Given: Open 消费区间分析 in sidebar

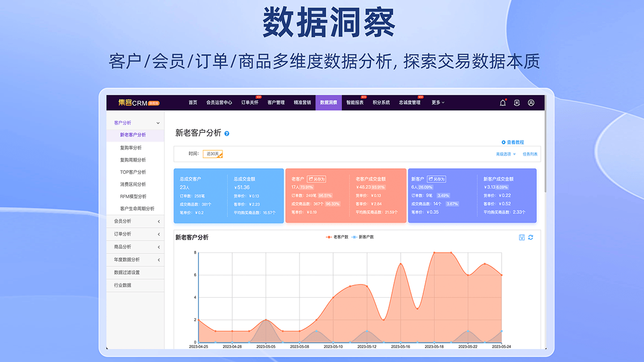Looking at the screenshot, I should [133, 184].
